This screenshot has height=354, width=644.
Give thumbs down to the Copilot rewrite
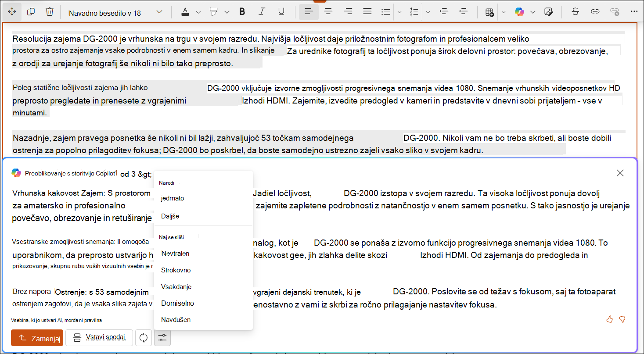coord(622,319)
